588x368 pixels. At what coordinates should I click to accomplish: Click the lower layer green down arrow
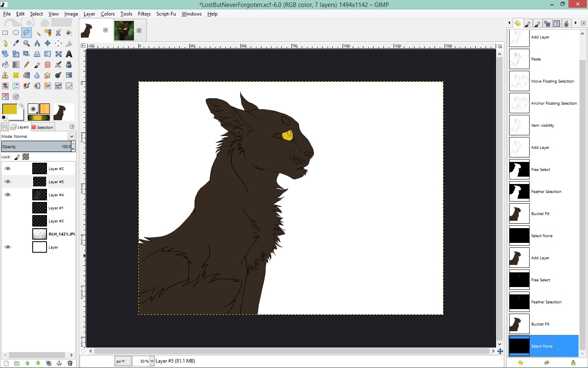[38, 363]
